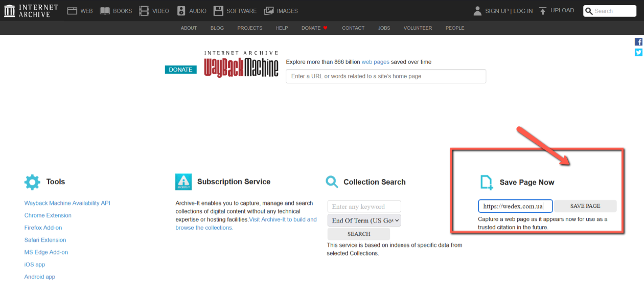Image resolution: width=644 pixels, height=290 pixels.
Task: Click the search magnifier in top bar
Action: 589,11
